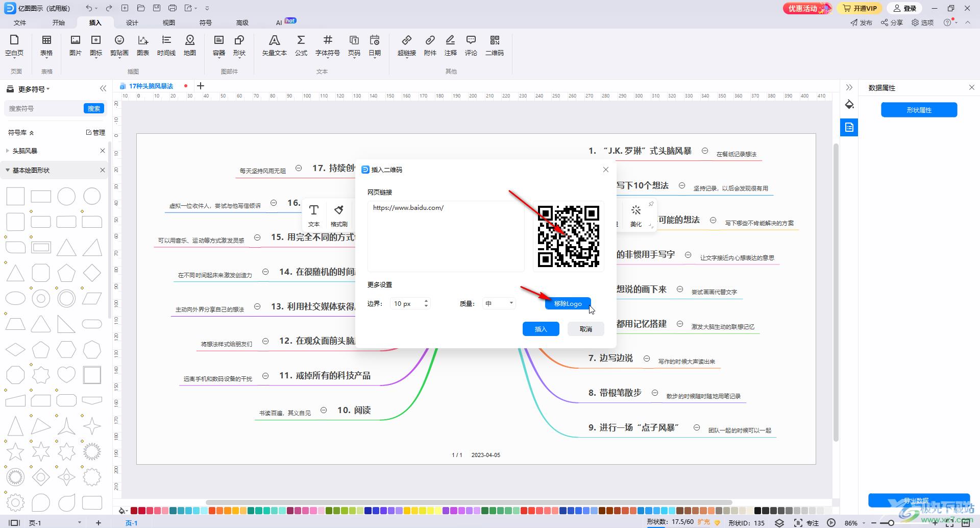The image size is (980, 528).
Task: Click the 表格 table icon
Action: click(x=46, y=45)
